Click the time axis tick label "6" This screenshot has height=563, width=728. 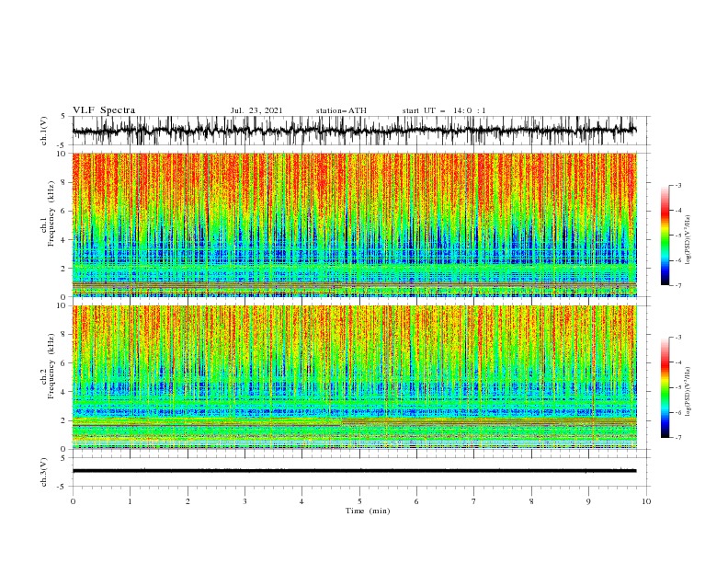point(416,501)
